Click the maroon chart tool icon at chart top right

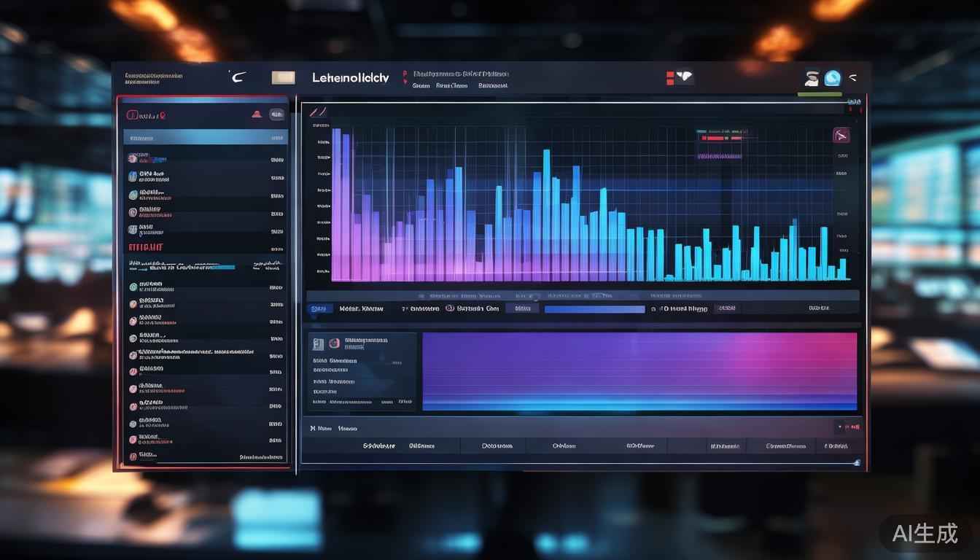pos(841,135)
